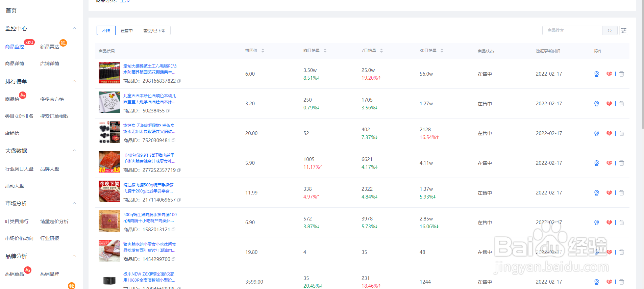Open 首页 in the sidebar
This screenshot has height=289, width=644.
coord(11,10)
